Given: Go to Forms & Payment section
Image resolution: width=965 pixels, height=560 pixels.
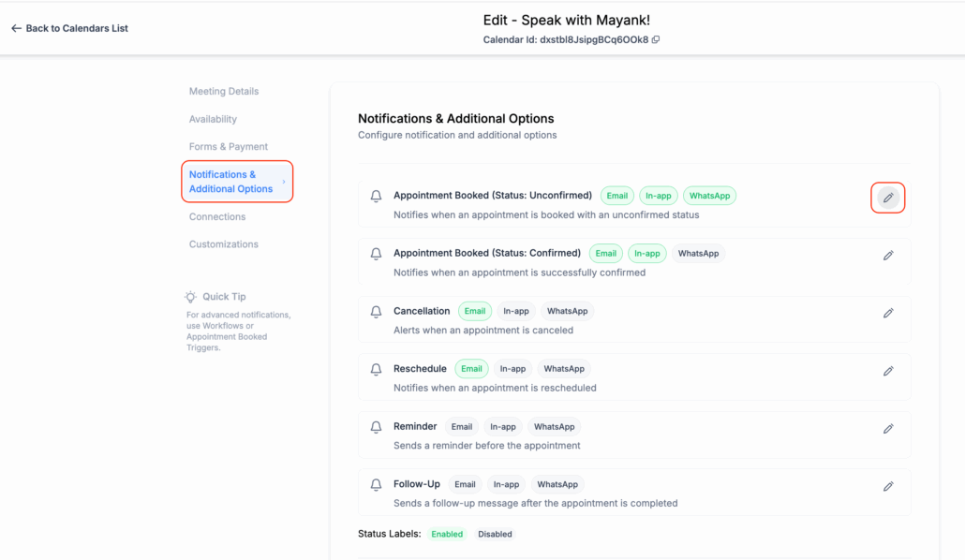Looking at the screenshot, I should (x=229, y=147).
